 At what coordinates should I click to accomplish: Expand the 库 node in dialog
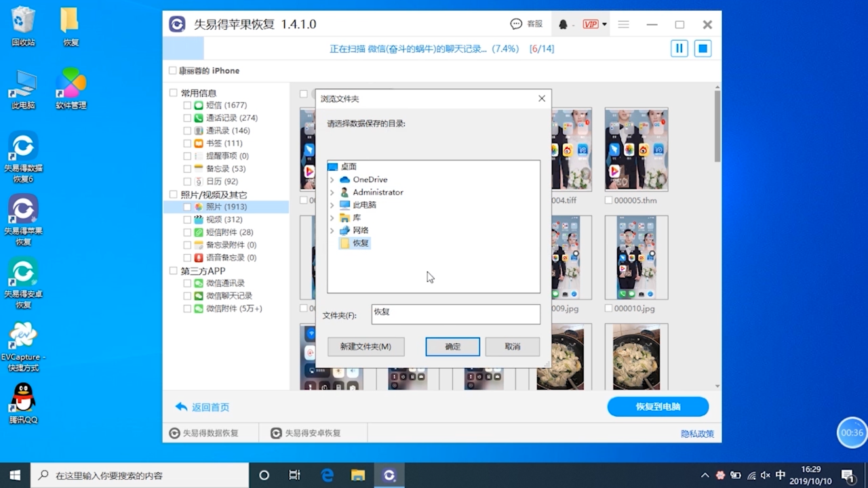click(x=332, y=218)
